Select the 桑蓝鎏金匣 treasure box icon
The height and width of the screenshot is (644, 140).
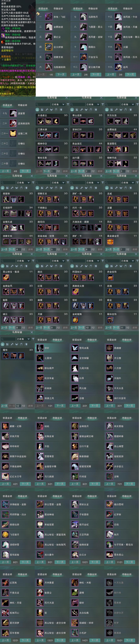110,242
